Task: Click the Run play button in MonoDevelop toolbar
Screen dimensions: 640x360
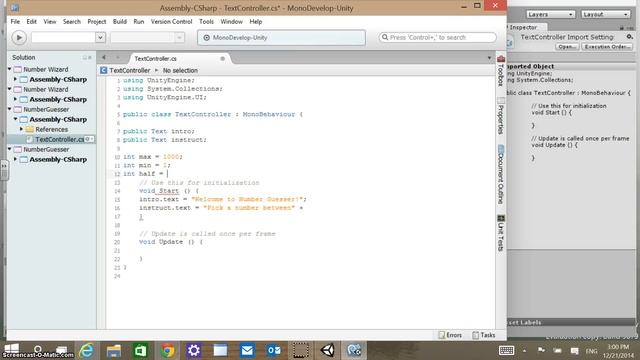Action: 19,38
